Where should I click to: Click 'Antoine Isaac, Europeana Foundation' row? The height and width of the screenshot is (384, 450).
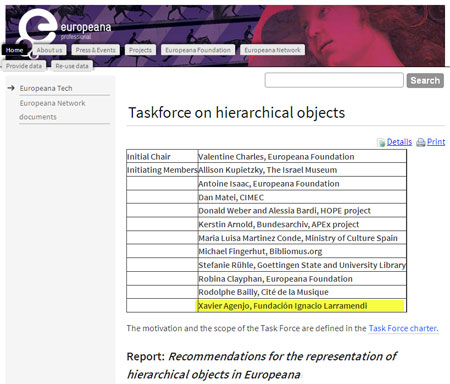(302, 184)
